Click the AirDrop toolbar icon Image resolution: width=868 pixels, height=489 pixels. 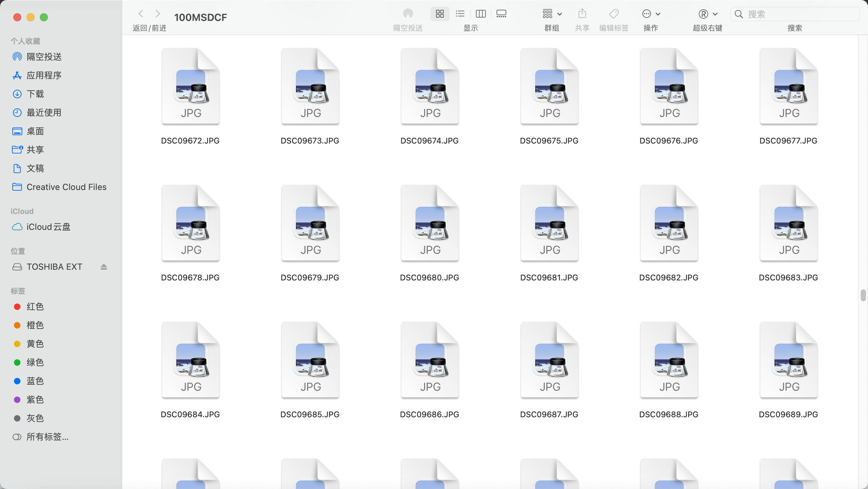coord(408,14)
